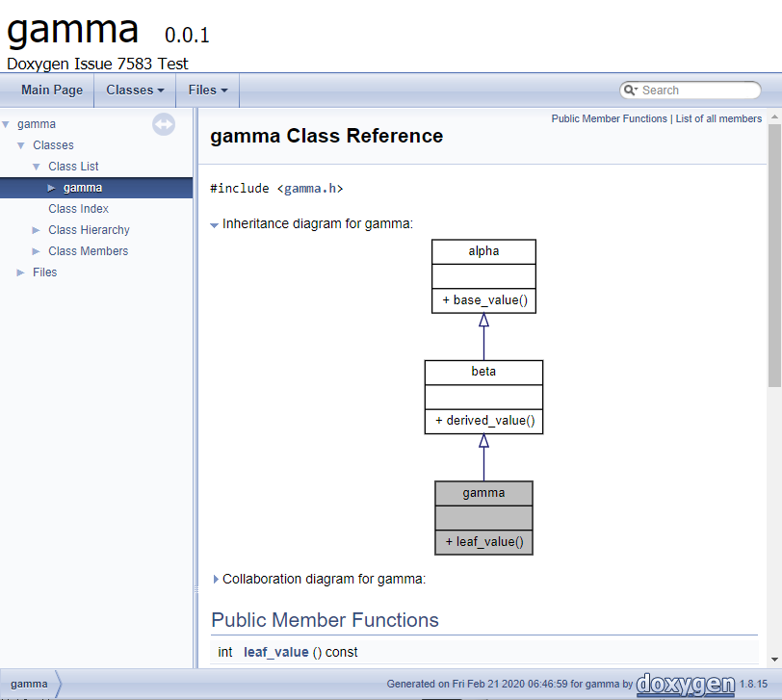782x700 pixels.
Task: Expand the Files tree arrow
Action: click(20, 272)
